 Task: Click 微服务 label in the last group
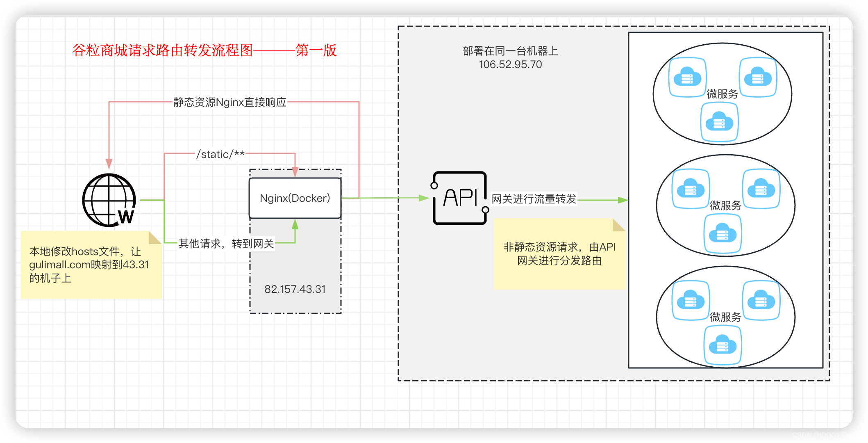pos(725,317)
